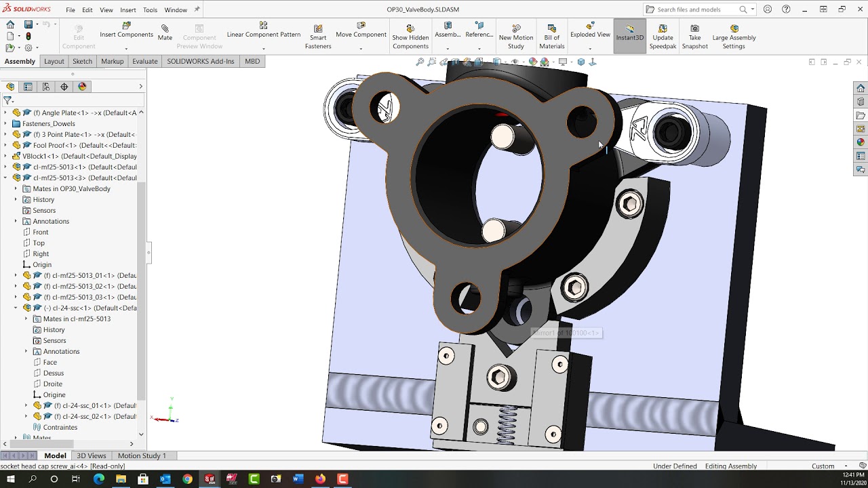Open the ConfigurationManager tab icon
Image resolution: width=868 pixels, height=488 pixels.
coord(46,87)
